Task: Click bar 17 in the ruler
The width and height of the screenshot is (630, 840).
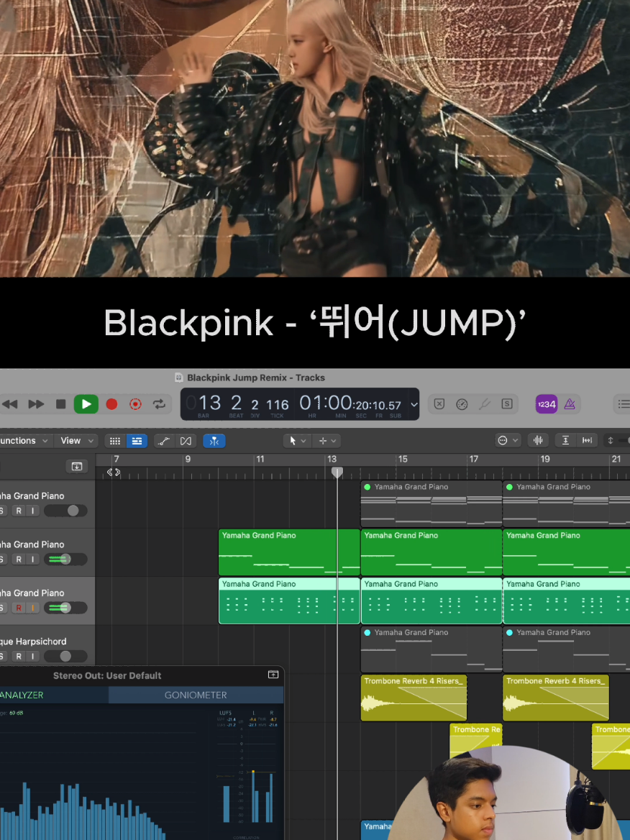Action: [474, 459]
